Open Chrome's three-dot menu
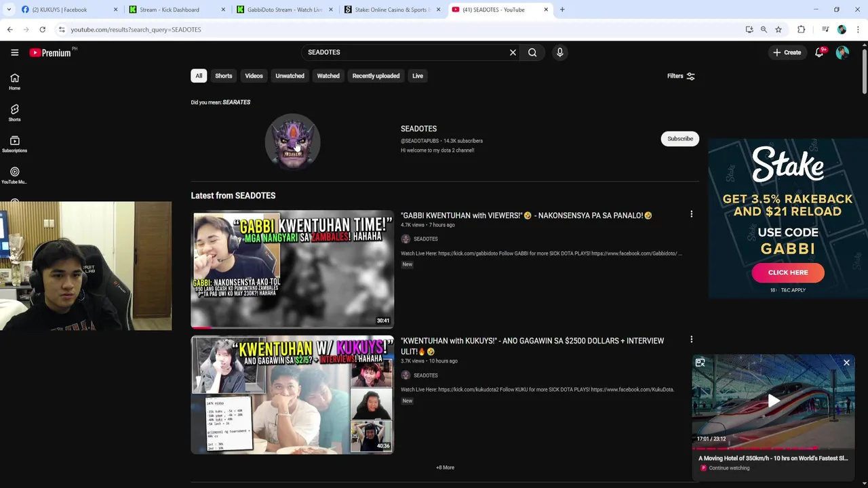Viewport: 868px width, 488px height. coord(858,30)
